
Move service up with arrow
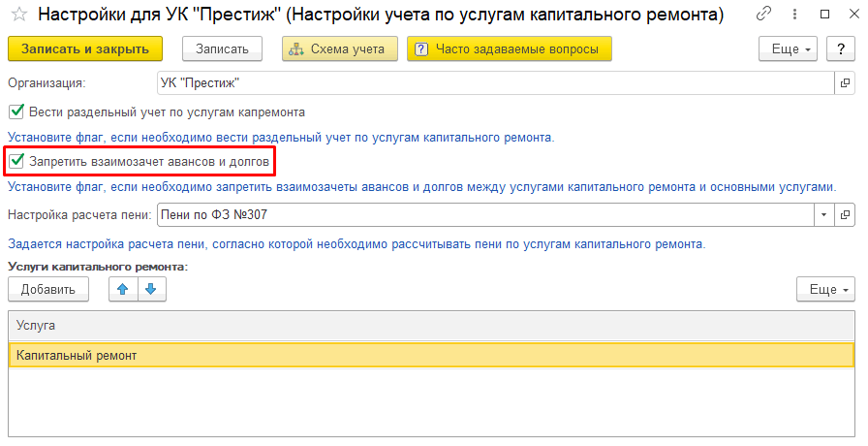[x=122, y=289]
